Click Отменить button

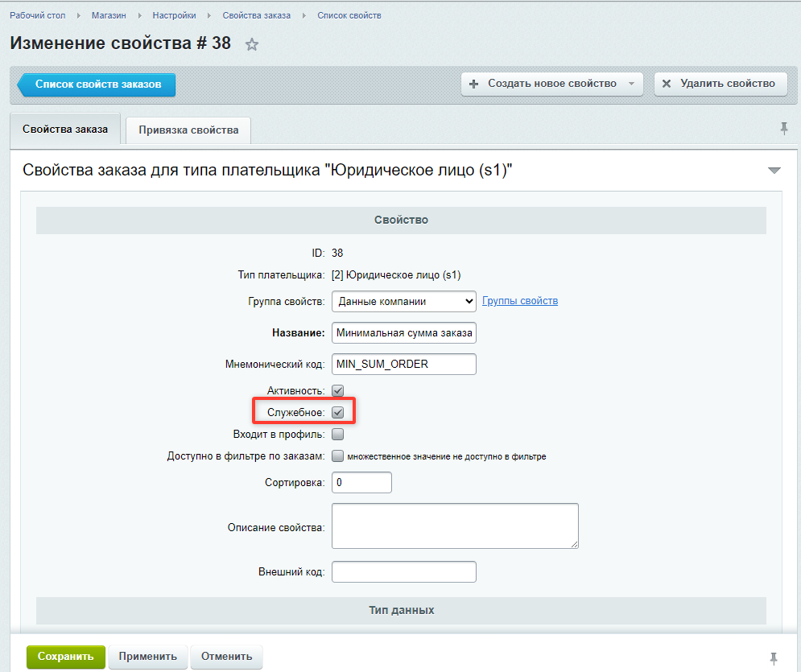tap(226, 657)
